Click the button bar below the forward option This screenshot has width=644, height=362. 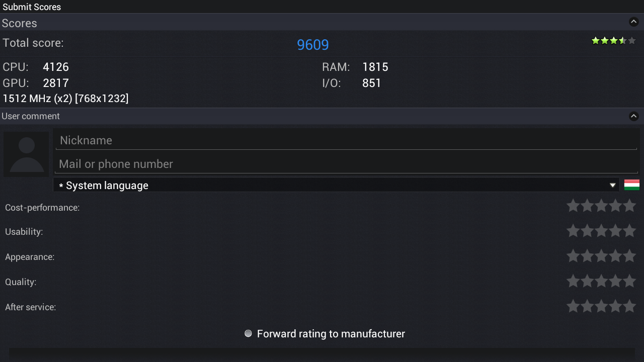point(322,354)
